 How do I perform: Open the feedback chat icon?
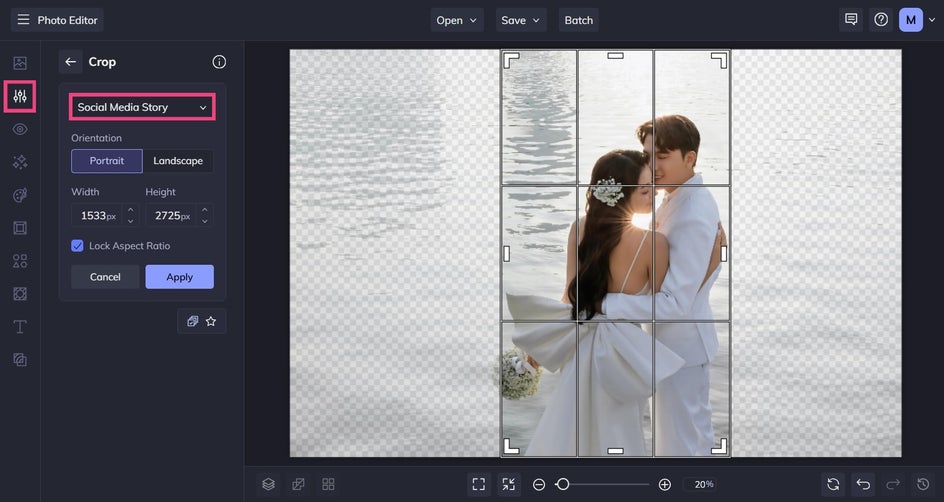click(851, 20)
